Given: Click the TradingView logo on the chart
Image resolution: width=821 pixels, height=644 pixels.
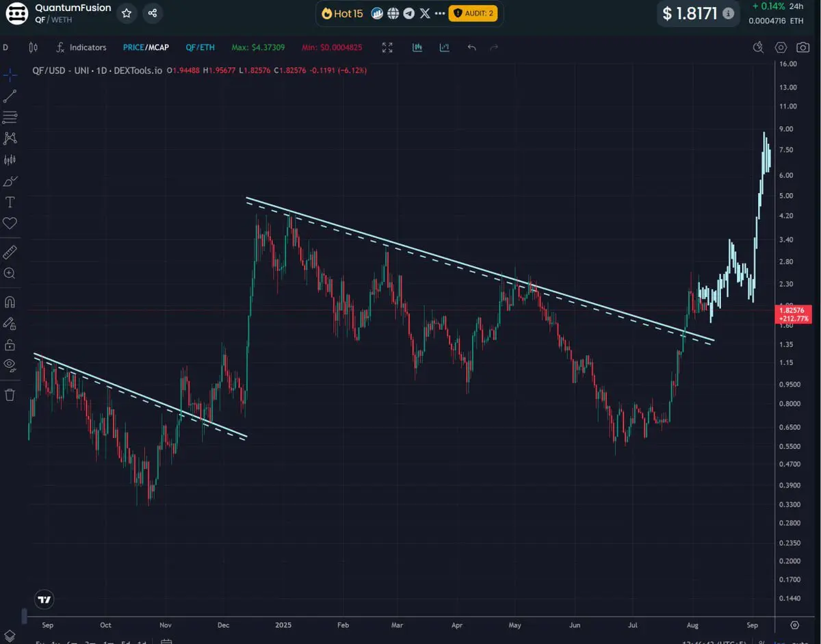Looking at the screenshot, I should point(44,600).
